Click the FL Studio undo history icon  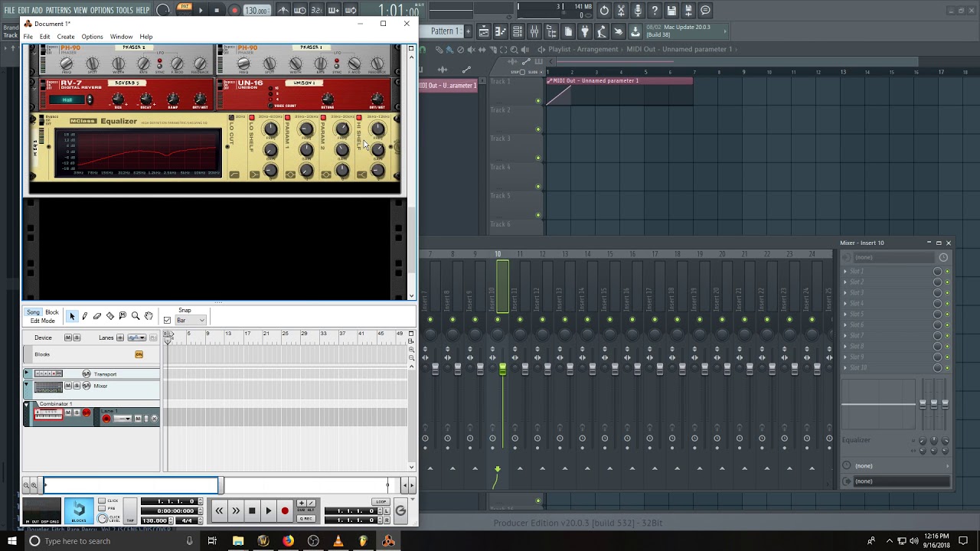(604, 11)
